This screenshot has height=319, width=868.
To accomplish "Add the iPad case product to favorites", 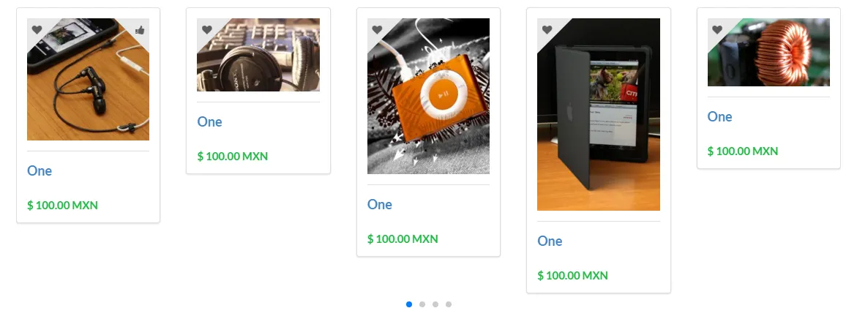I will click(547, 30).
